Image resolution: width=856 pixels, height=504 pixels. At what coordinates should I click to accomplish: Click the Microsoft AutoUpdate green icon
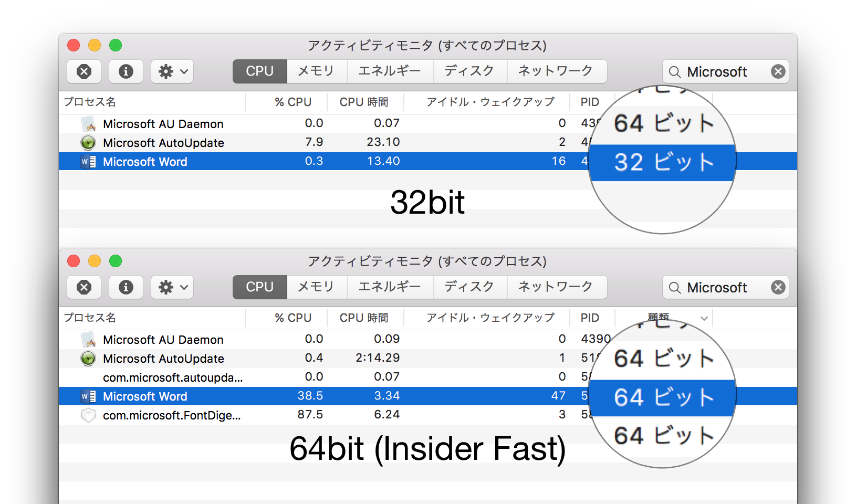pyautogui.click(x=88, y=142)
